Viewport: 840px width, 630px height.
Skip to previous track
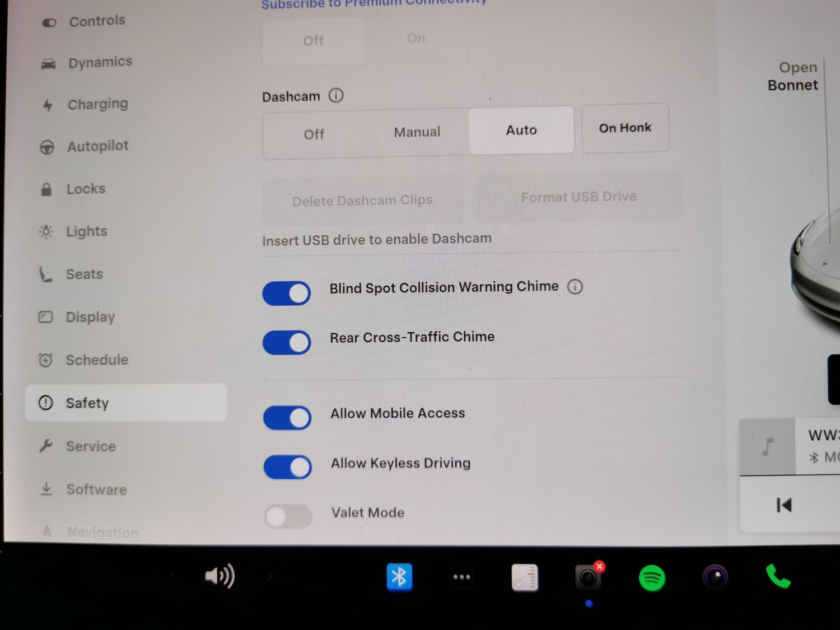[x=784, y=505]
